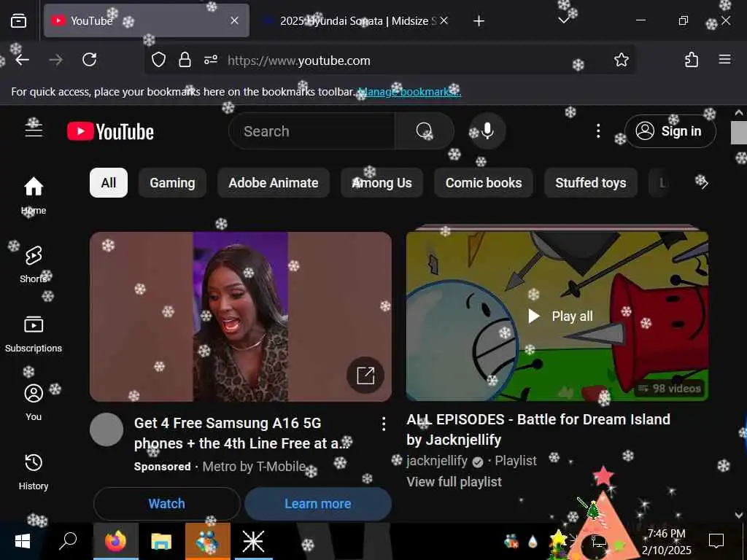The width and height of the screenshot is (747, 560).
Task: Click Play all on BFDI playlist
Action: point(561,316)
